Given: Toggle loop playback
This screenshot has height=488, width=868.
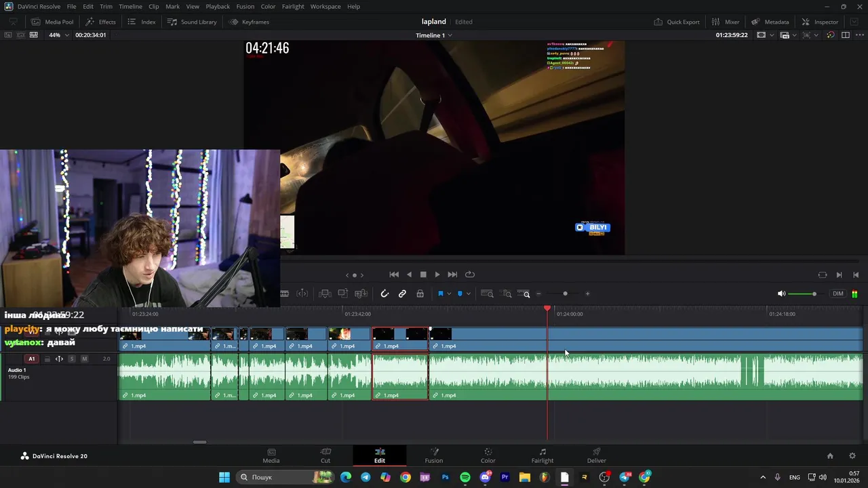Looking at the screenshot, I should [470, 274].
